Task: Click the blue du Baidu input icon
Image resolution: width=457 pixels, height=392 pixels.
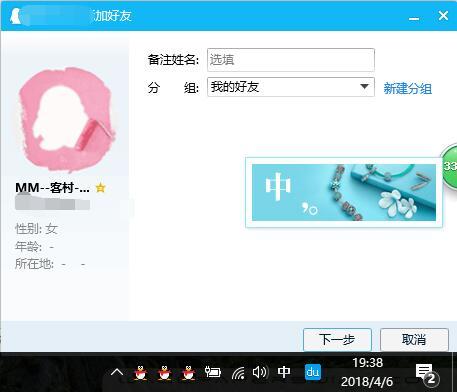Action: 313,372
